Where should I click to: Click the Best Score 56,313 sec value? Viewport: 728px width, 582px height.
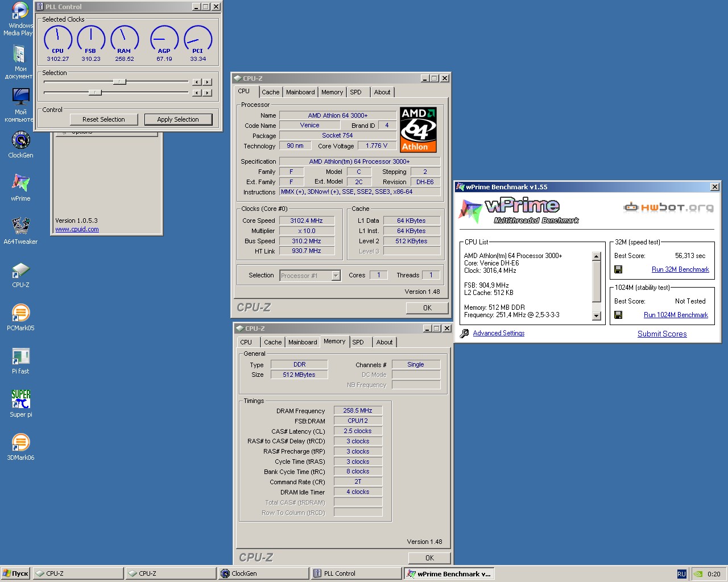(x=690, y=256)
